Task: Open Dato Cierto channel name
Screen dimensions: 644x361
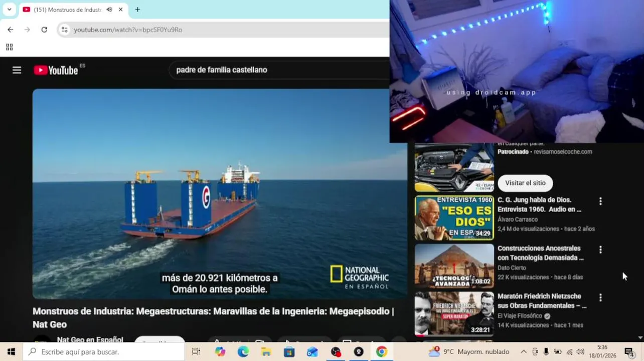Action: point(512,267)
